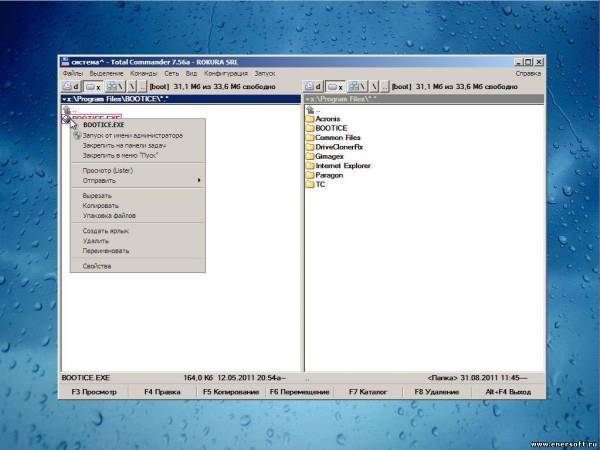
Task: Open the Сеть menu
Action: [x=171, y=73]
